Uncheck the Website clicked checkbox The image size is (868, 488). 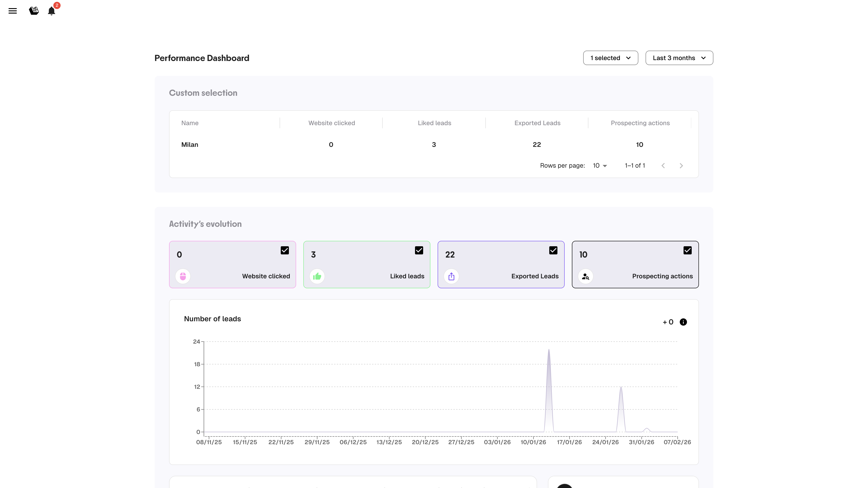[x=285, y=251]
